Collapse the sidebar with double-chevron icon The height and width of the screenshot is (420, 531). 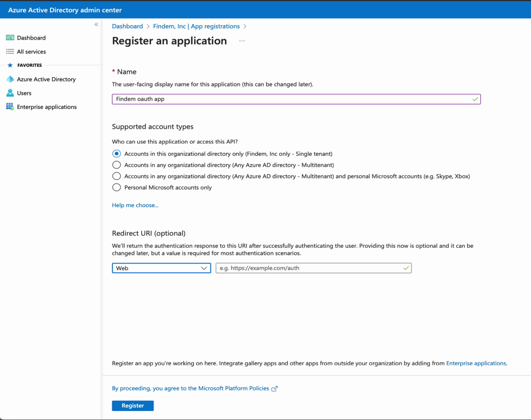pos(96,25)
